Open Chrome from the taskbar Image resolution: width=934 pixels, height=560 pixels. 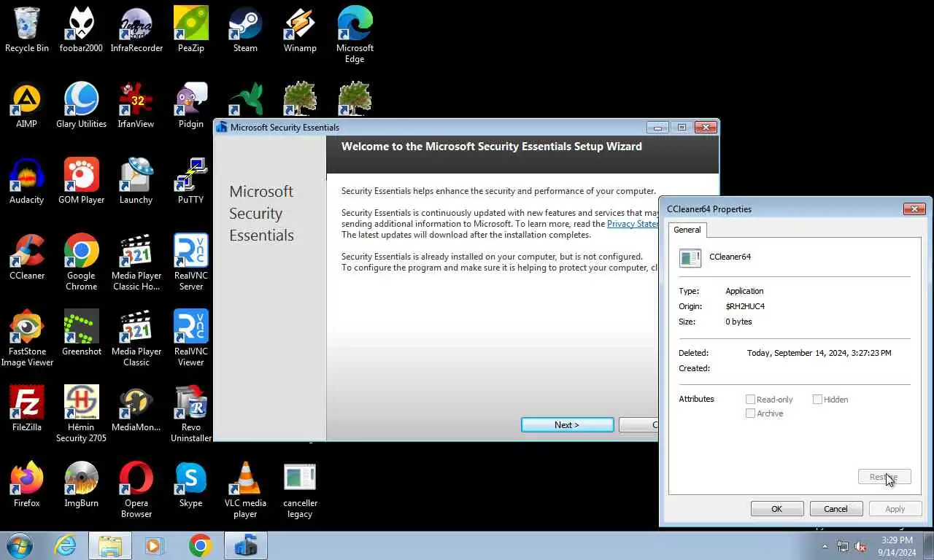[200, 545]
